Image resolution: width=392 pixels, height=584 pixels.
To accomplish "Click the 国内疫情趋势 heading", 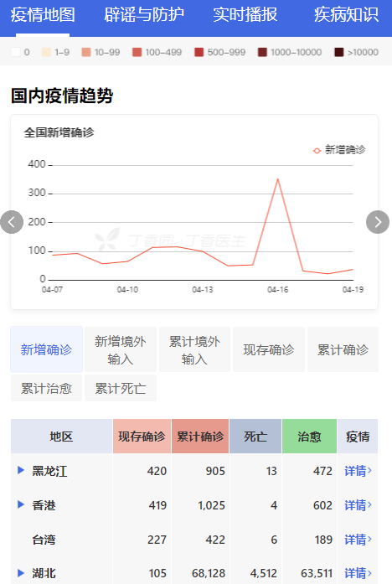I will tap(62, 96).
